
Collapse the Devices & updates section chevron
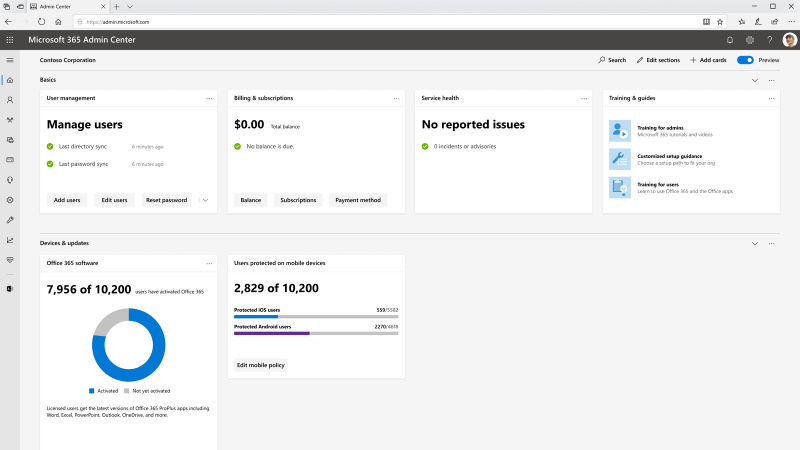755,243
